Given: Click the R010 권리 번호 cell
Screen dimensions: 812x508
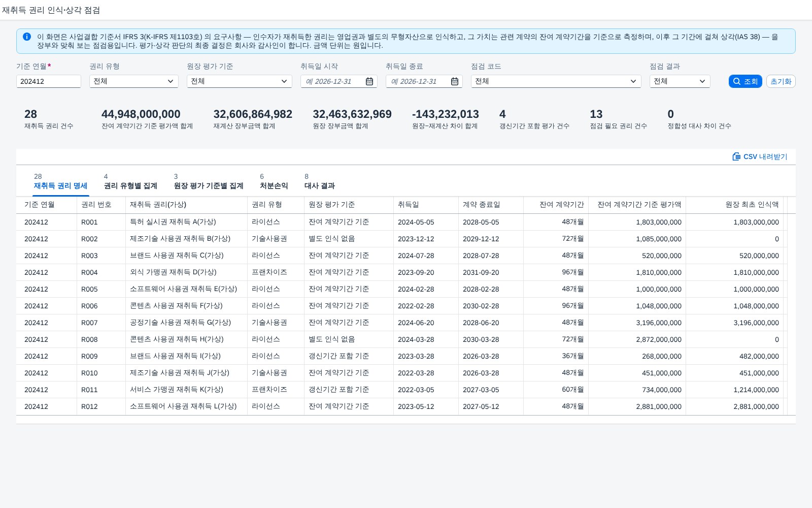Looking at the screenshot, I should pos(101,373).
